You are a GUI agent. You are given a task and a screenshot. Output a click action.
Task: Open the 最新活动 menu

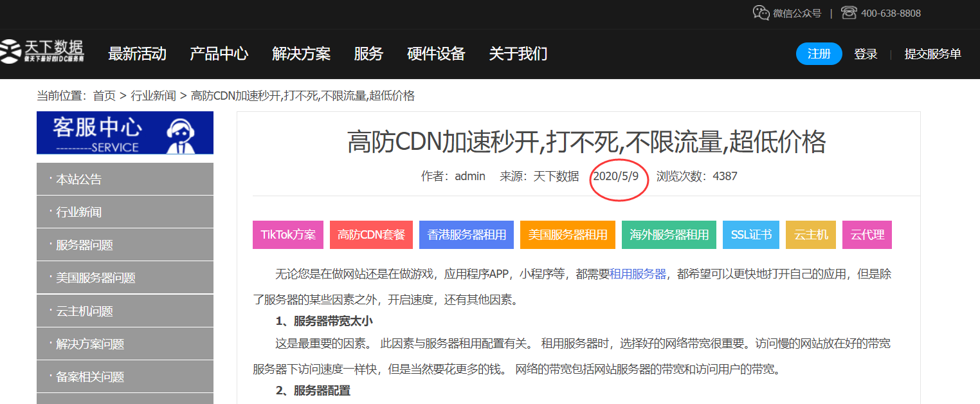click(x=137, y=54)
